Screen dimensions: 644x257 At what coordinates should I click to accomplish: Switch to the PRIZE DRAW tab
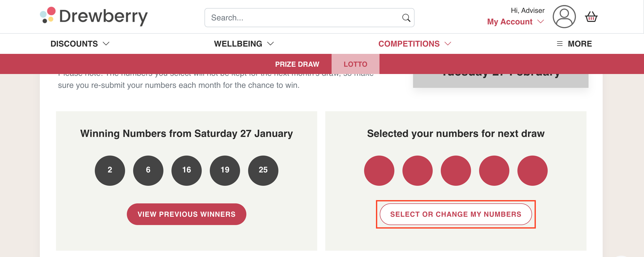point(297,64)
